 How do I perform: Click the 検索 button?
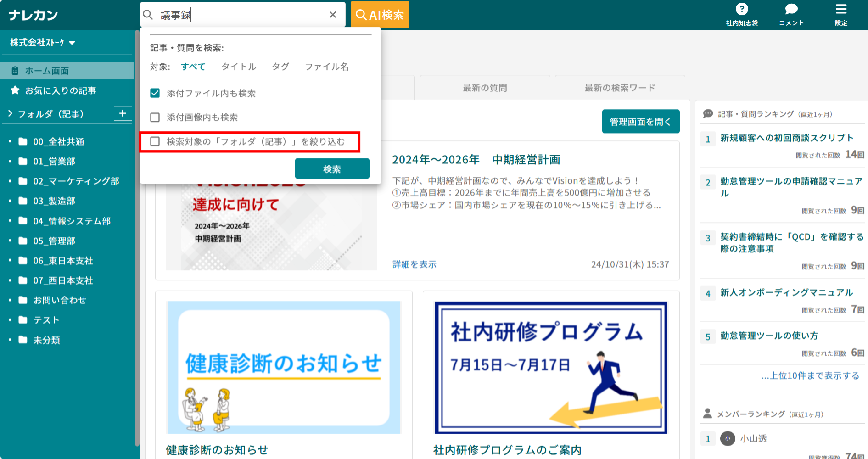[x=332, y=168]
